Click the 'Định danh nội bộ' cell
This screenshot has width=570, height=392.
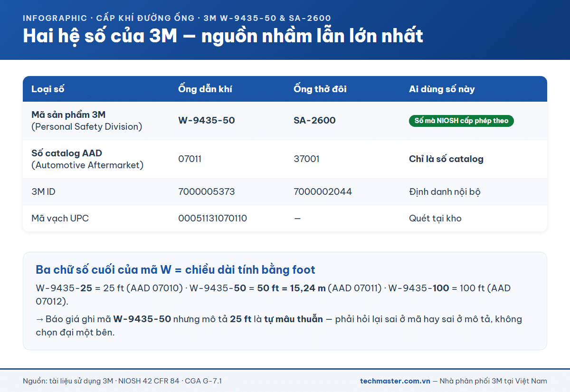[445, 191]
